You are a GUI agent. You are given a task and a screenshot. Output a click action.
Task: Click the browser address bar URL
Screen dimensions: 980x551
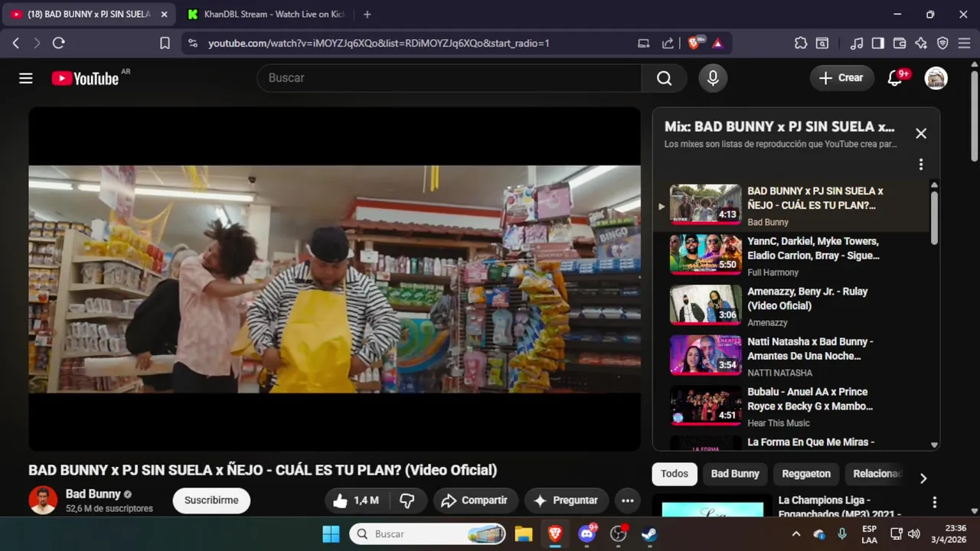[x=379, y=44]
